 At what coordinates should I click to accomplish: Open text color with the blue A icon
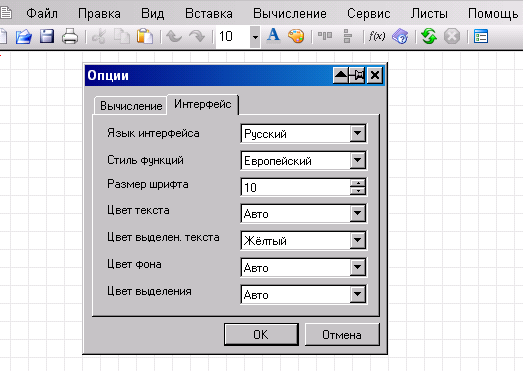pos(273,35)
